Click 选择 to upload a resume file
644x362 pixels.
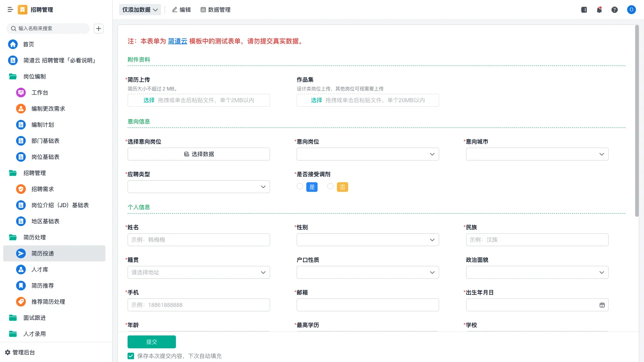[149, 100]
